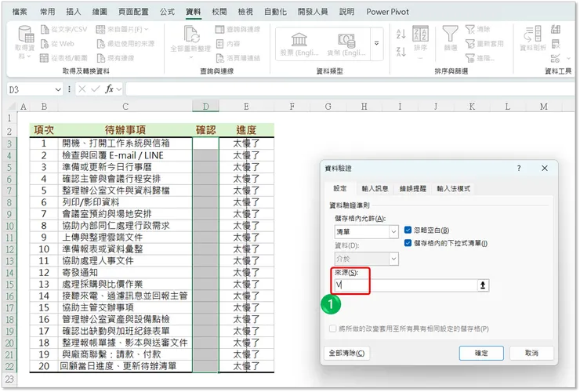
Task: Click cell 寄發通知
Action: click(x=125, y=273)
